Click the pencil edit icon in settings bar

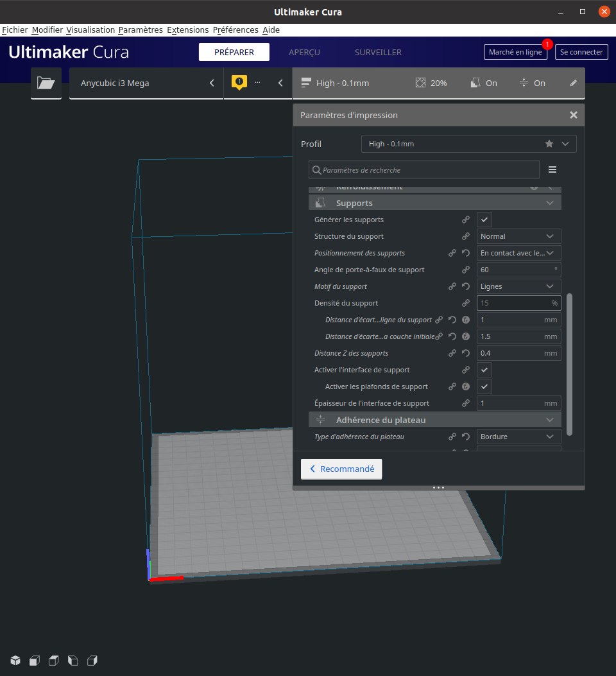[574, 83]
